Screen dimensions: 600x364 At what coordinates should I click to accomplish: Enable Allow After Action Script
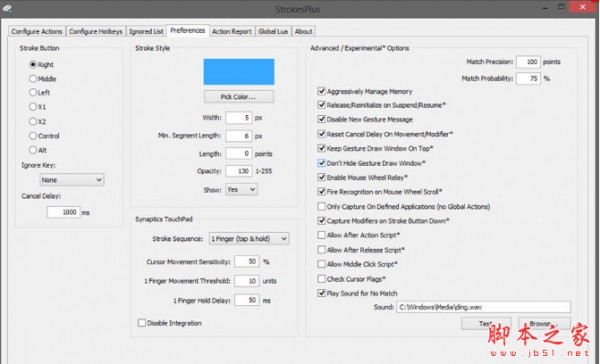pyautogui.click(x=359, y=235)
